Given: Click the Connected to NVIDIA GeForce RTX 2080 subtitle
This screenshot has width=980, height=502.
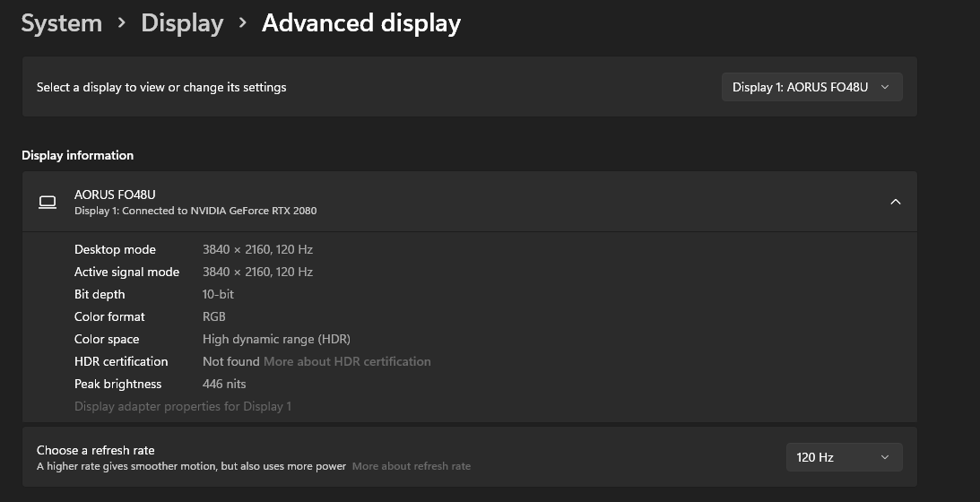Looking at the screenshot, I should click(195, 211).
